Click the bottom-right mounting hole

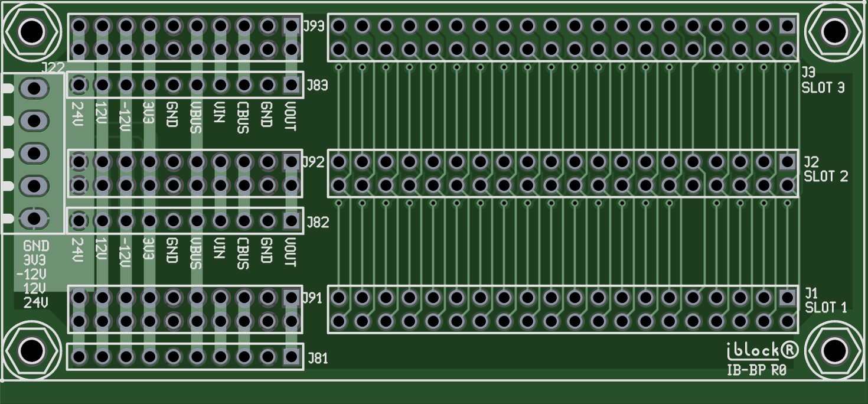click(833, 351)
